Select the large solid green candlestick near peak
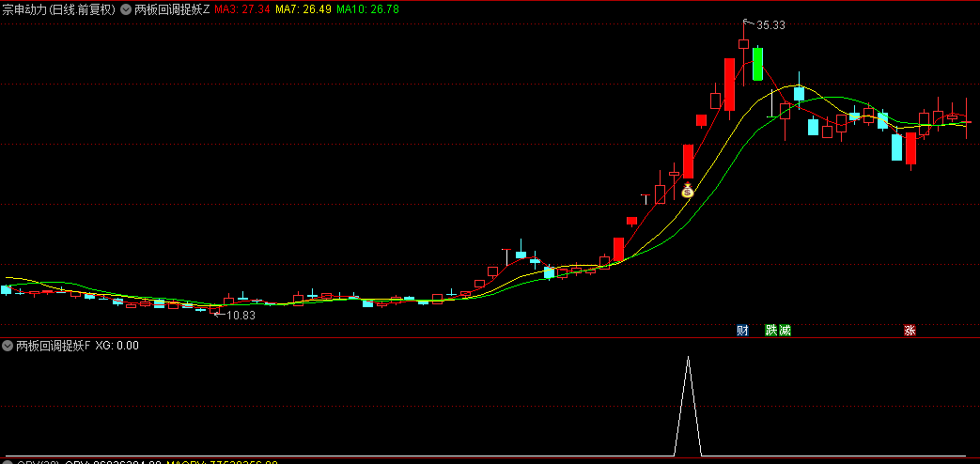 (x=757, y=64)
